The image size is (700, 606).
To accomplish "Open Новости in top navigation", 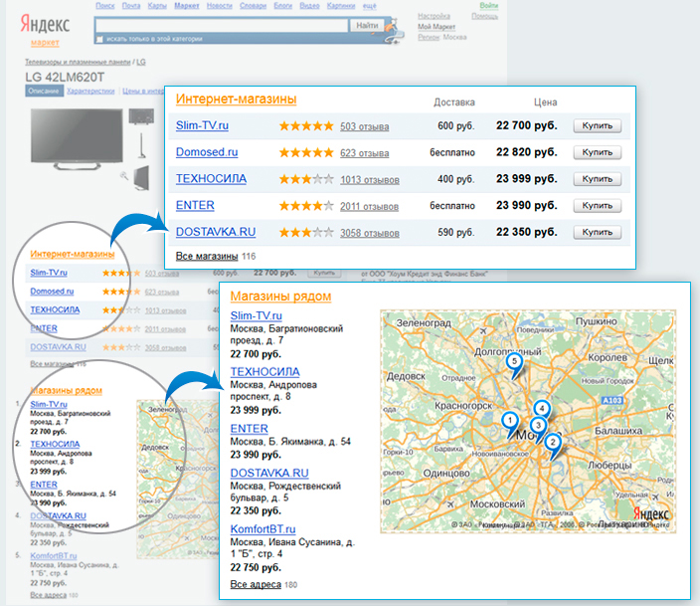I will 219,6.
